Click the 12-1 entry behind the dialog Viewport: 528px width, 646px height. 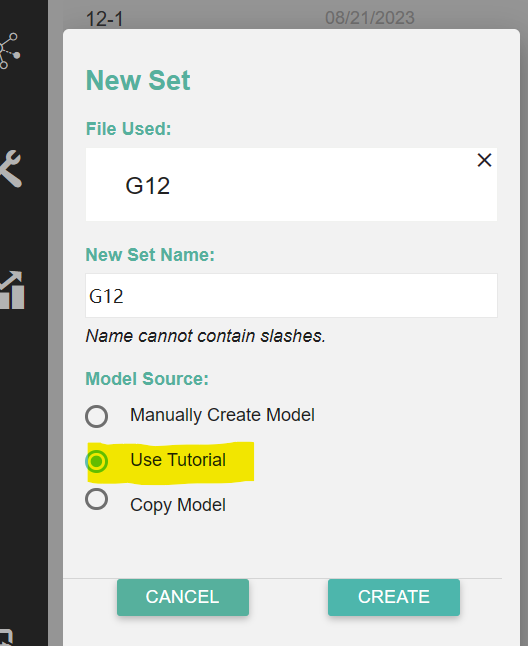pos(105,19)
